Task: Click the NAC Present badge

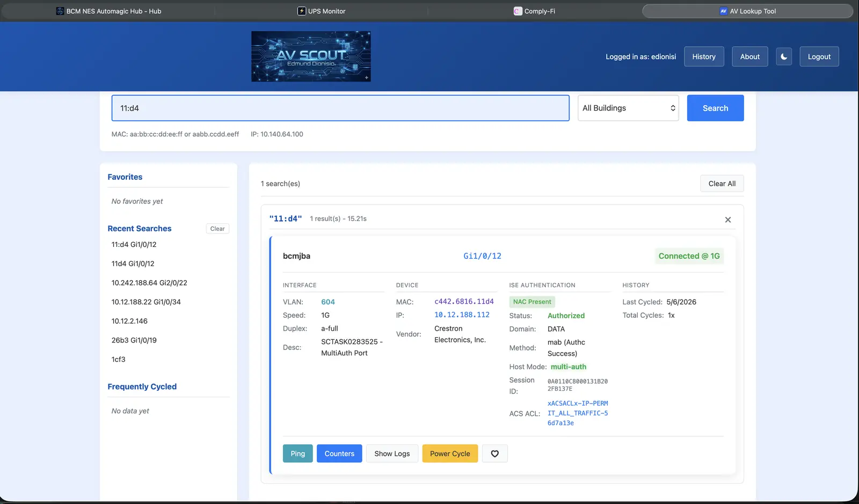Action: click(x=532, y=302)
